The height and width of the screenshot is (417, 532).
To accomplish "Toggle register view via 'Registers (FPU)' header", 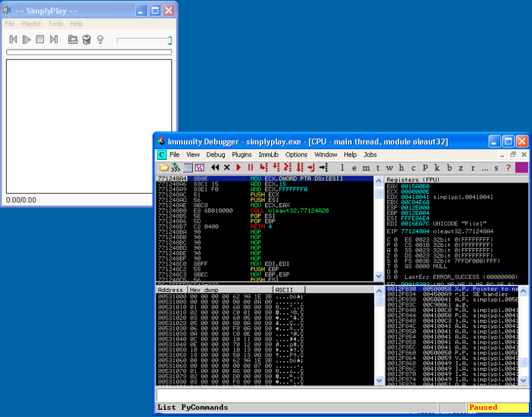I will pos(457,180).
